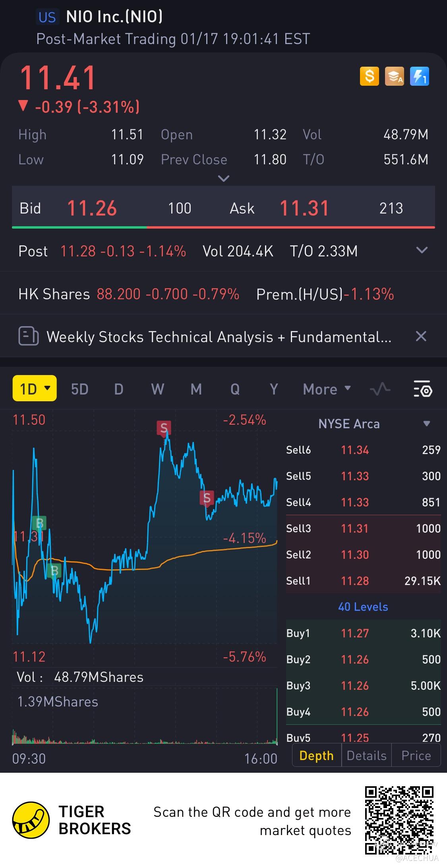Tap the volume bar chart area
Image resolution: width=447 pixels, height=868 pixels.
pyautogui.click(x=145, y=716)
